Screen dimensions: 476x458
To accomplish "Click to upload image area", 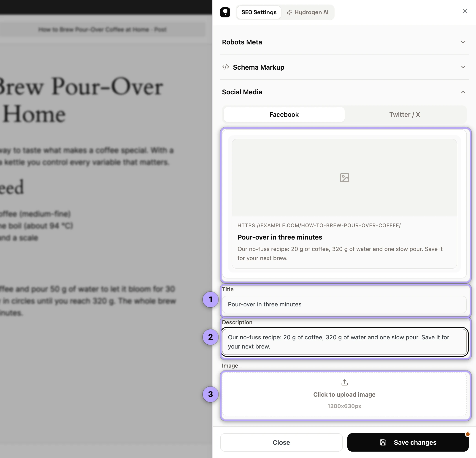I will coord(344,394).
